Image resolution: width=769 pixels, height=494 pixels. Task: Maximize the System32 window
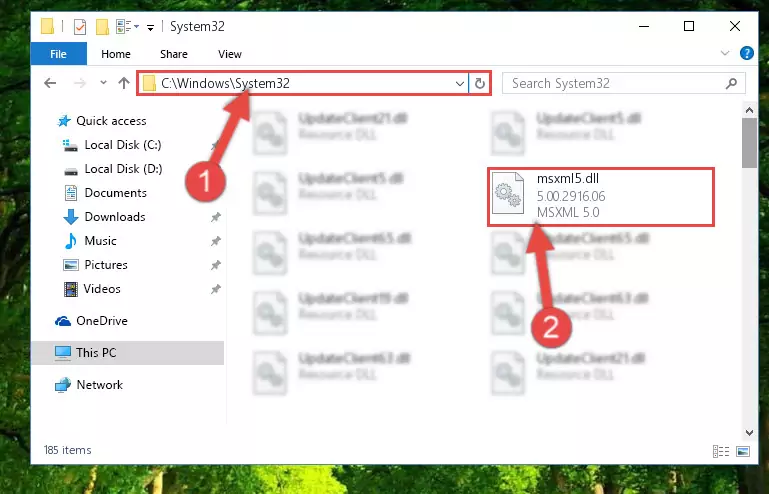pos(689,26)
